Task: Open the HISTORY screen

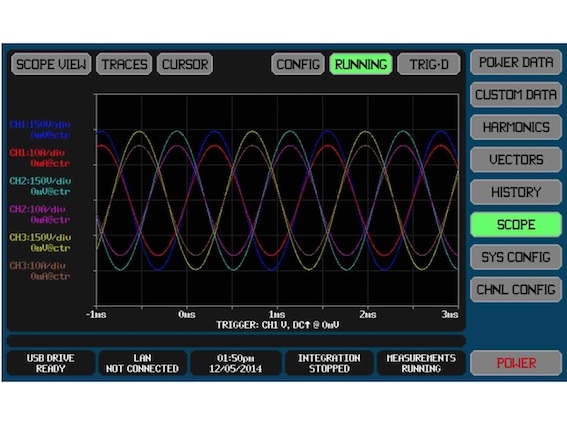Action: (x=516, y=192)
